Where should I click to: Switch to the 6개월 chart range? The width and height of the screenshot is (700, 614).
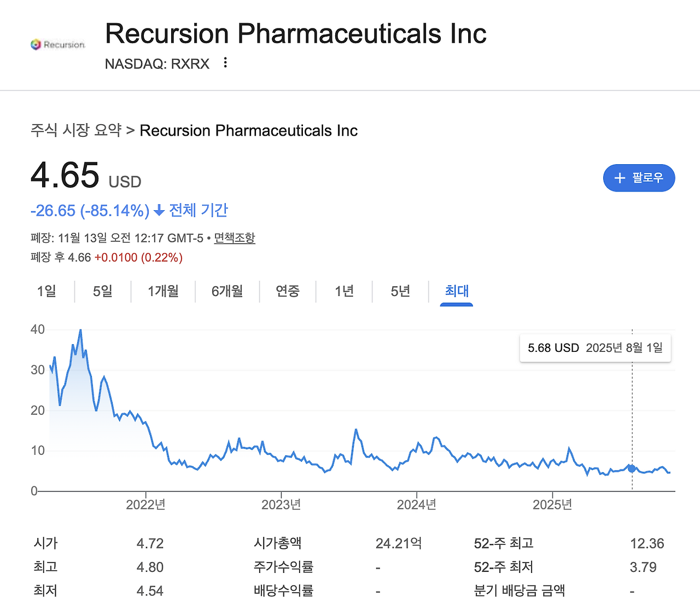click(227, 291)
